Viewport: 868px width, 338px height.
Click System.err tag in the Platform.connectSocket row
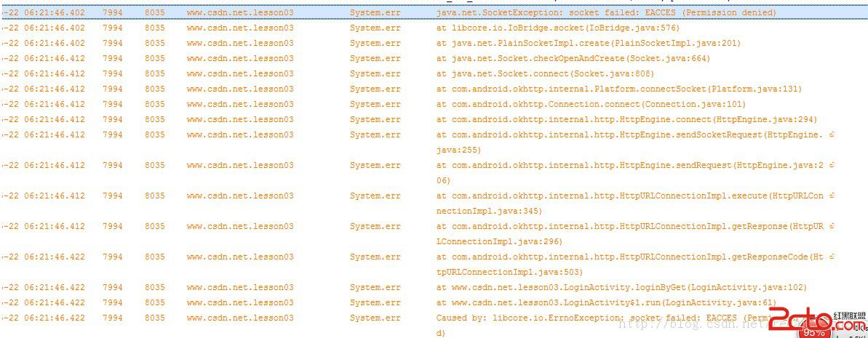[x=375, y=89]
